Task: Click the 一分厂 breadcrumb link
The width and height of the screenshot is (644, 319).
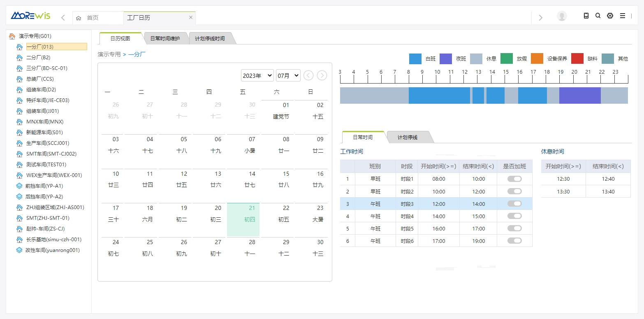Action: coord(137,54)
